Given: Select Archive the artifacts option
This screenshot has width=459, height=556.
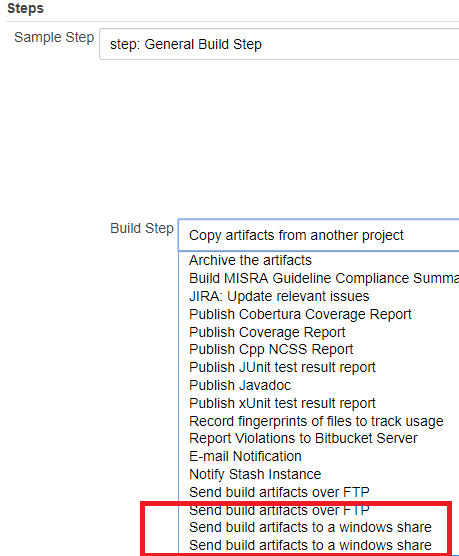Looking at the screenshot, I should 319,260.
